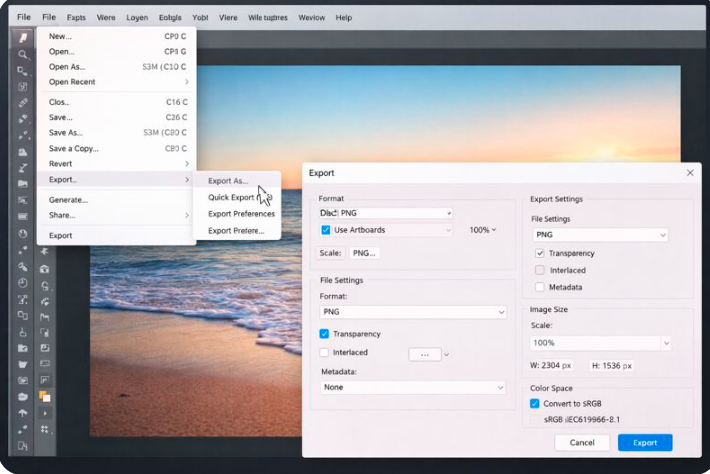Choose New... from the File menu
710x474 pixels.
(118, 36)
